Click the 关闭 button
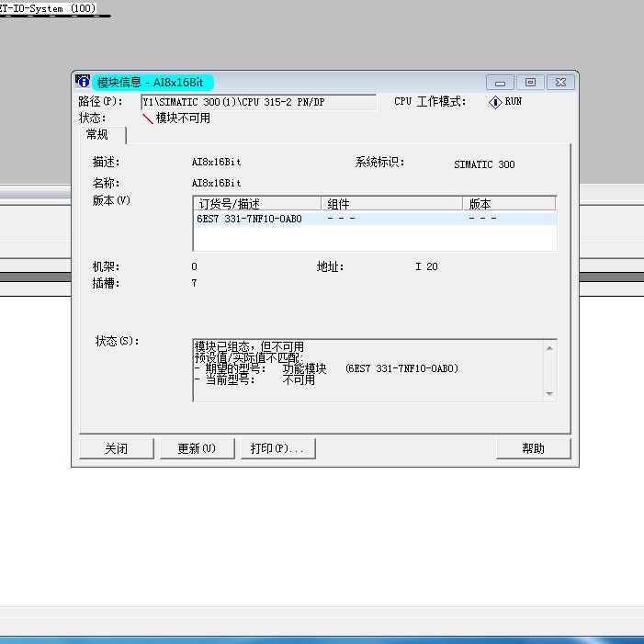Screen dimensions: 644x644 pos(117,448)
